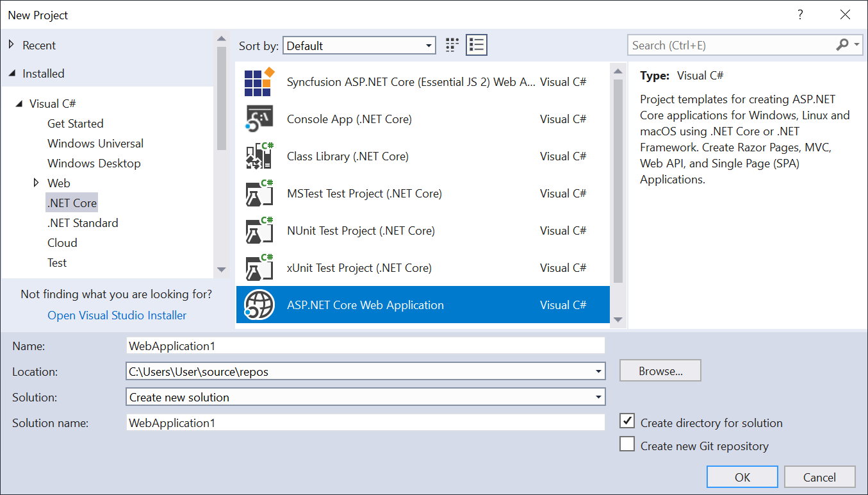
Task: Toggle Create directory for solution checkbox
Action: 627,421
